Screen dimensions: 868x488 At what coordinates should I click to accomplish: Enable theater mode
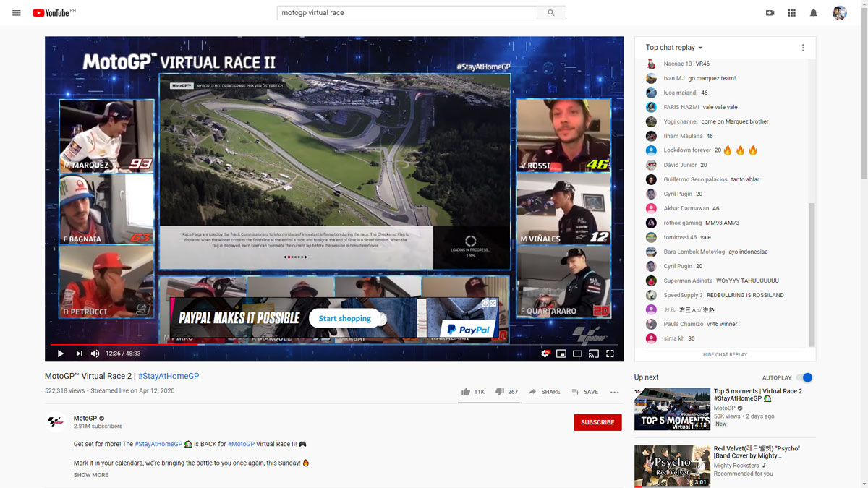coord(577,354)
